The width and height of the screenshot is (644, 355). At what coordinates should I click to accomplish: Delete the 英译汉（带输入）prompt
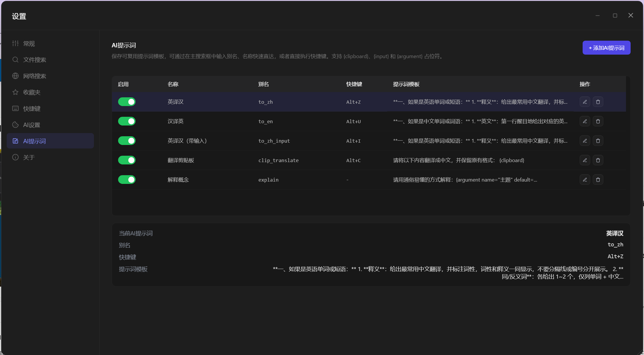point(598,141)
